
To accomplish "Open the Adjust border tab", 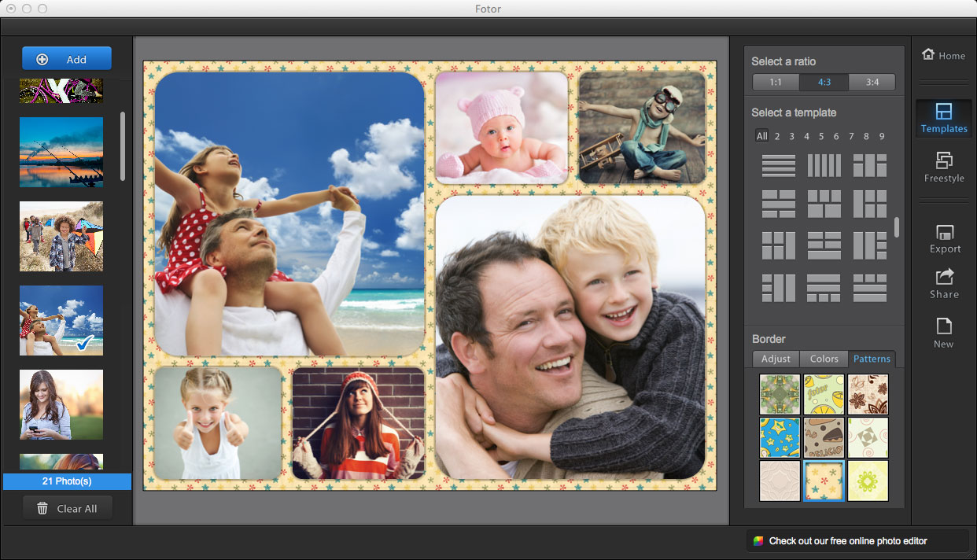I will click(776, 359).
